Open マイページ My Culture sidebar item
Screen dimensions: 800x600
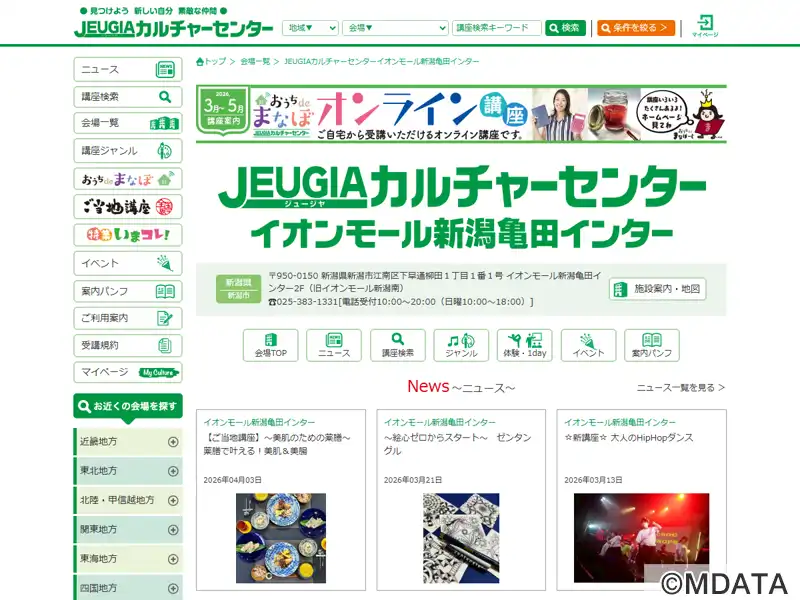(128, 372)
